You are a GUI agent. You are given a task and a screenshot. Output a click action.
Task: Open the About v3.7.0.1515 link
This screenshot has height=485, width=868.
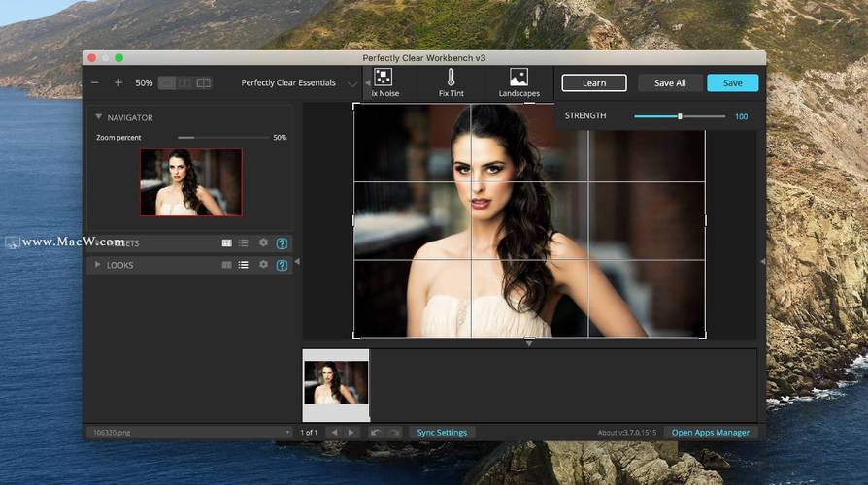coord(626,433)
